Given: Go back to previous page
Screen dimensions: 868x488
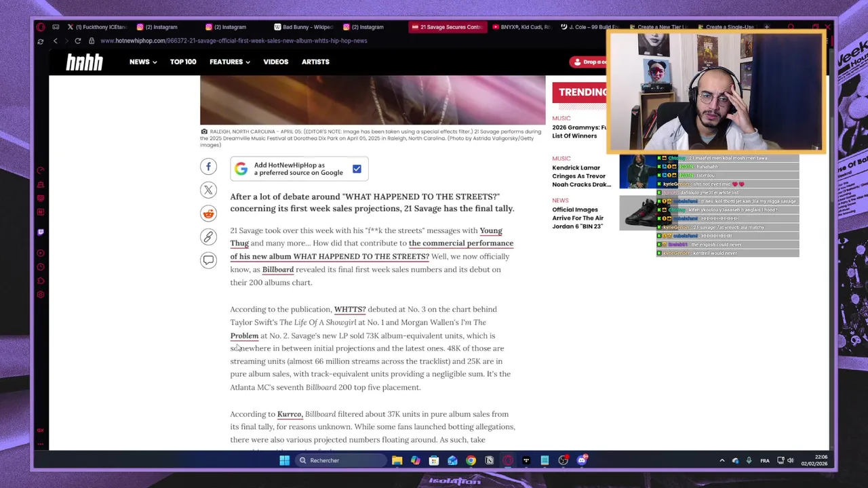Looking at the screenshot, I should (56, 41).
